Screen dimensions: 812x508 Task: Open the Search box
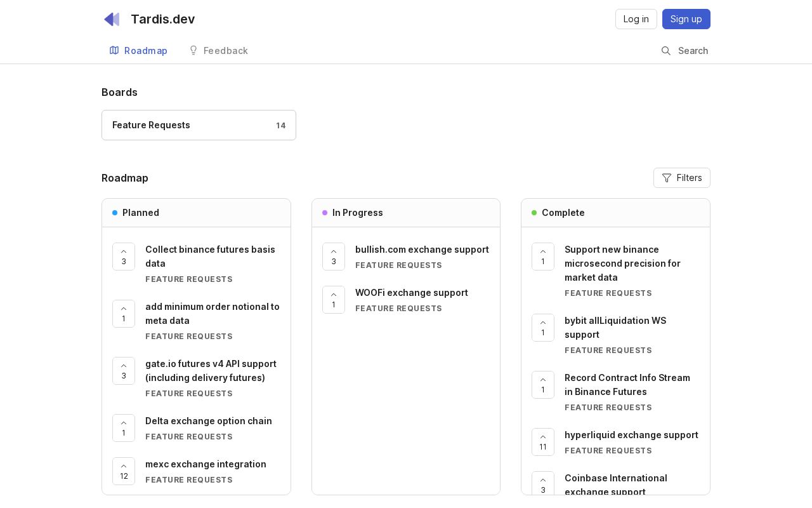[684, 51]
